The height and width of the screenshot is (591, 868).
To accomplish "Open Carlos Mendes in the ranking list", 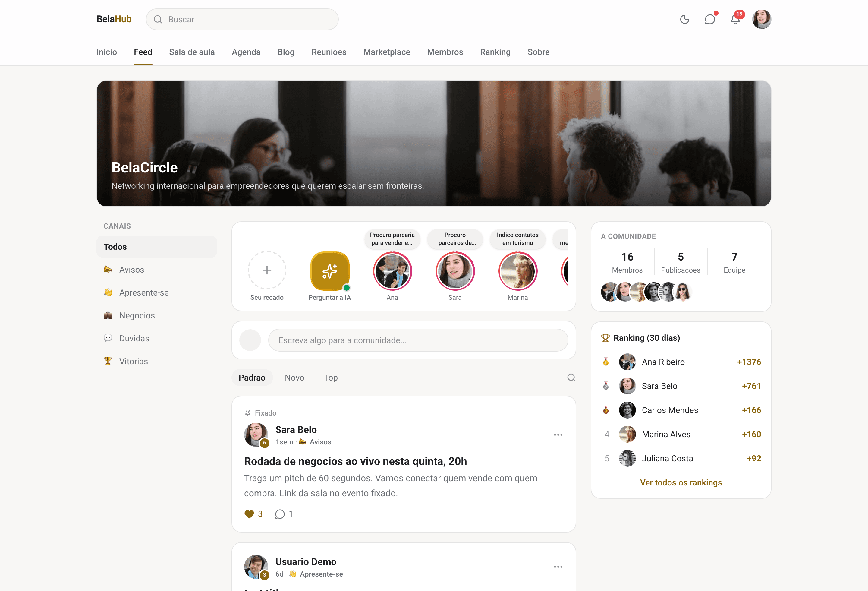I will [x=681, y=410].
